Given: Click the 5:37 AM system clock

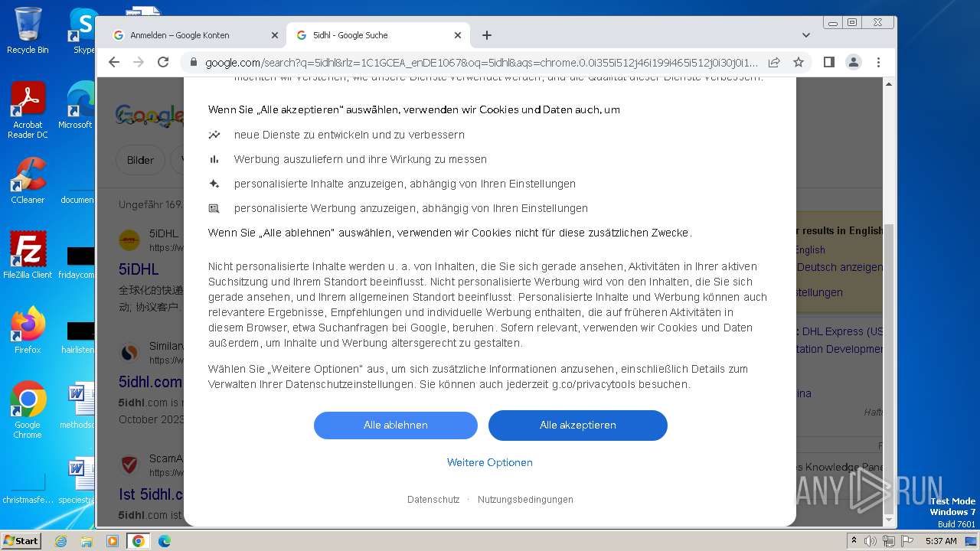Looking at the screenshot, I should tap(941, 541).
